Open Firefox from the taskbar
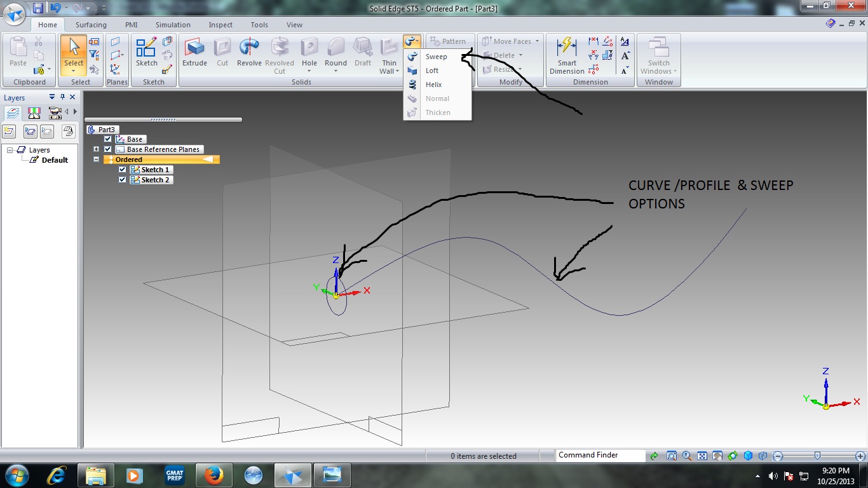 (x=214, y=475)
